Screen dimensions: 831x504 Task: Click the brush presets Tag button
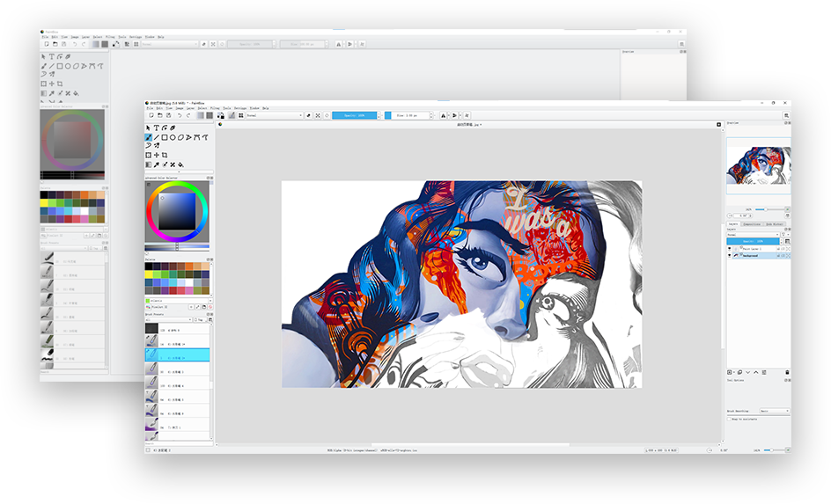[x=201, y=319]
